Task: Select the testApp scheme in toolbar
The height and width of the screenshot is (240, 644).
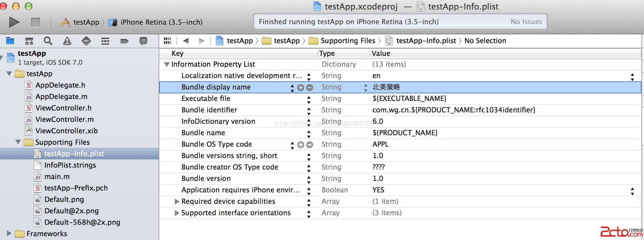Action: pyautogui.click(x=81, y=22)
